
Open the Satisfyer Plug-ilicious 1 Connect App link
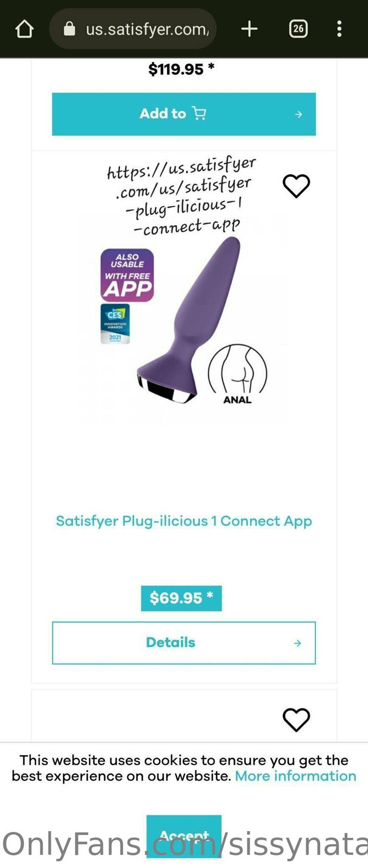coord(184,521)
